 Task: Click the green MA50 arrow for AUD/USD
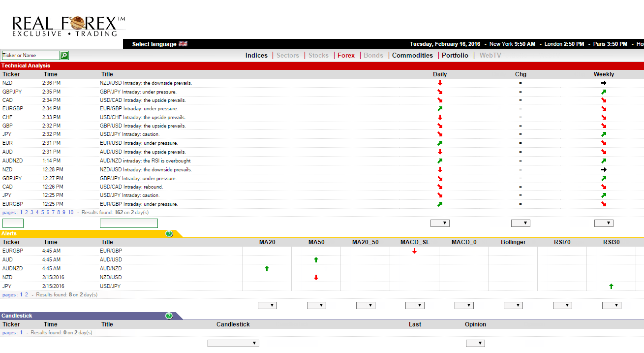(316, 259)
